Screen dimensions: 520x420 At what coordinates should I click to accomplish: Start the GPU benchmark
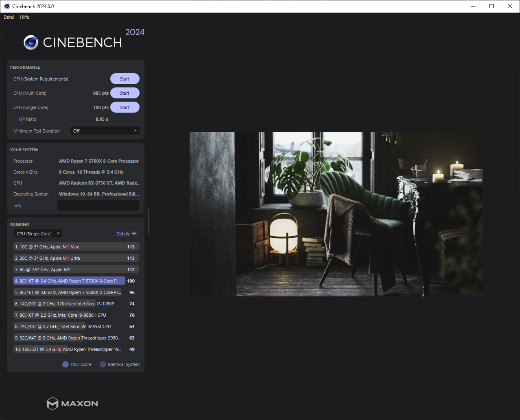click(125, 79)
